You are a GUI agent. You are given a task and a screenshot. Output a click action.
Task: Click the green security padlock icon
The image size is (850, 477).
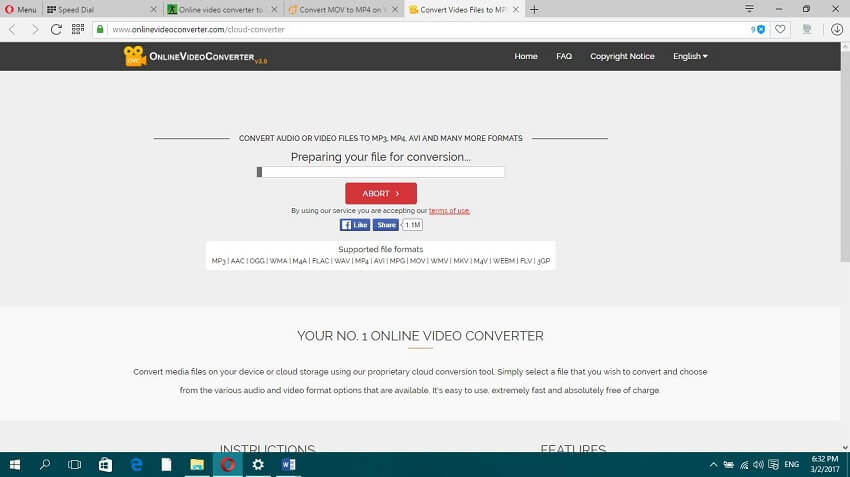[x=100, y=29]
